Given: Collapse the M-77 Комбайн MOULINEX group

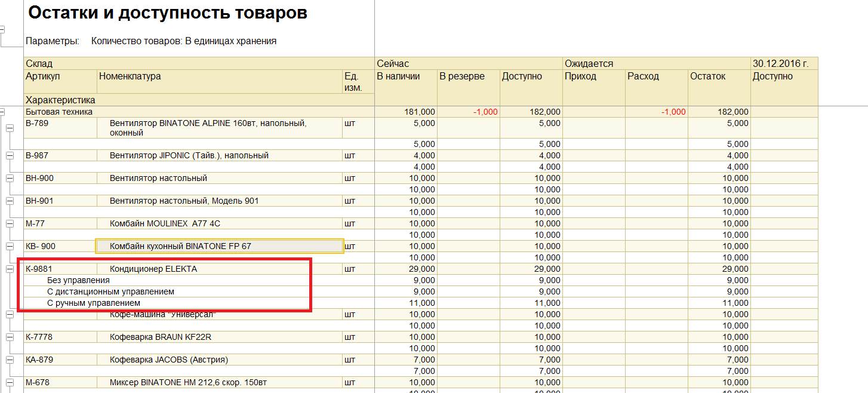Looking at the screenshot, I should (10, 223).
